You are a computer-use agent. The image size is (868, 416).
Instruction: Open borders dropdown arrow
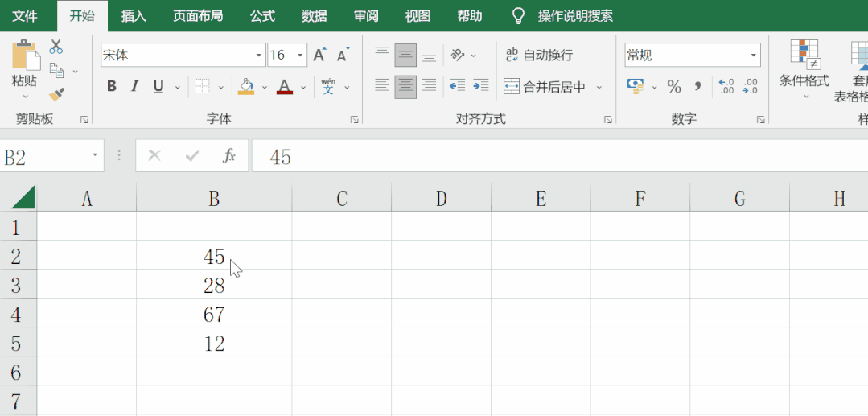(x=221, y=87)
